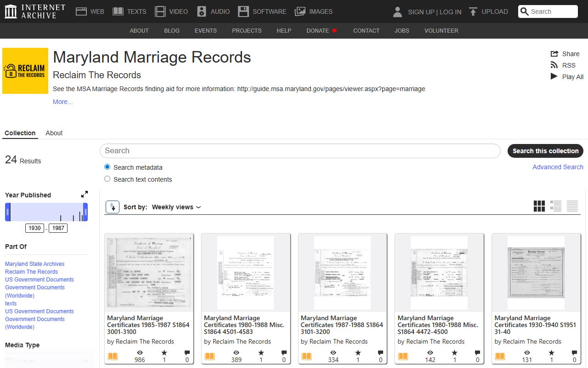Select Search text contents radio button
The image size is (588, 368).
pyautogui.click(x=107, y=179)
